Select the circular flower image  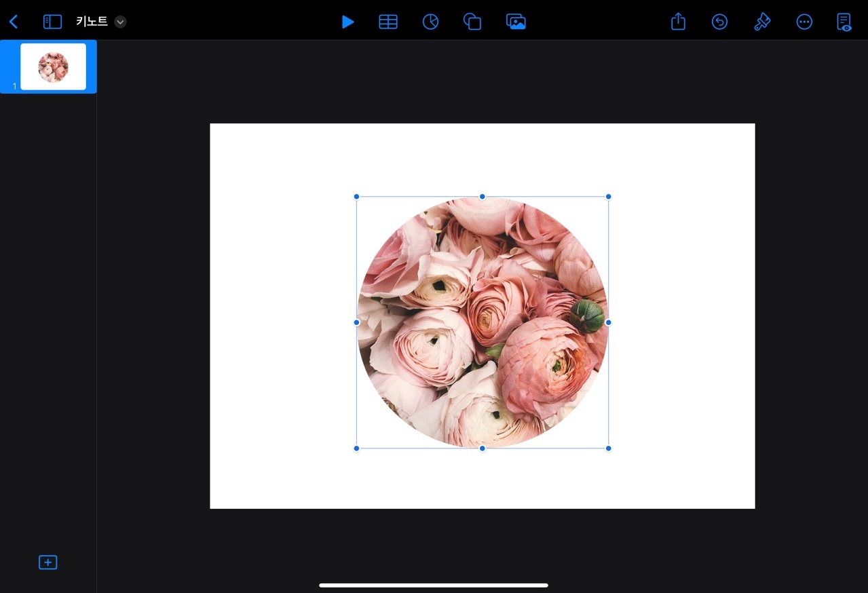pyautogui.click(x=483, y=322)
